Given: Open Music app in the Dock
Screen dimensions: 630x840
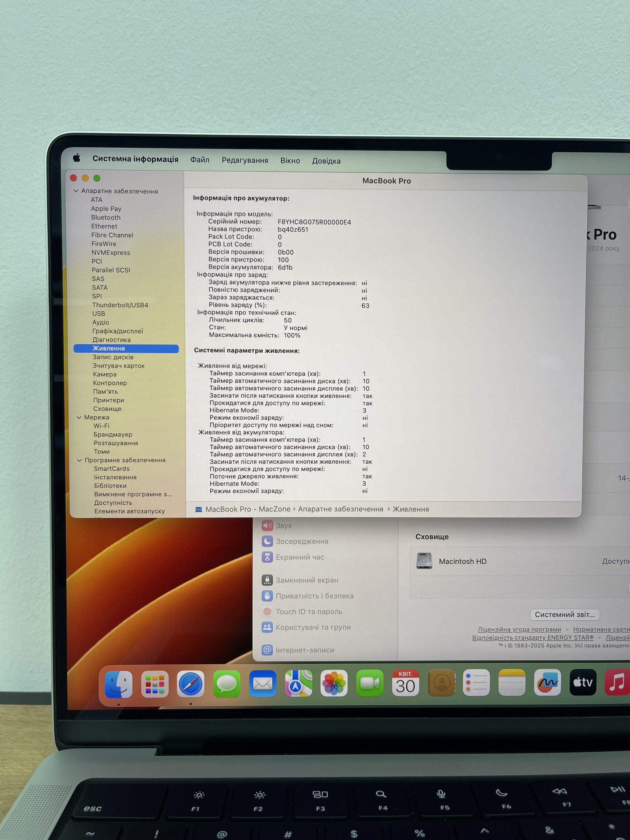Looking at the screenshot, I should coord(617,682).
